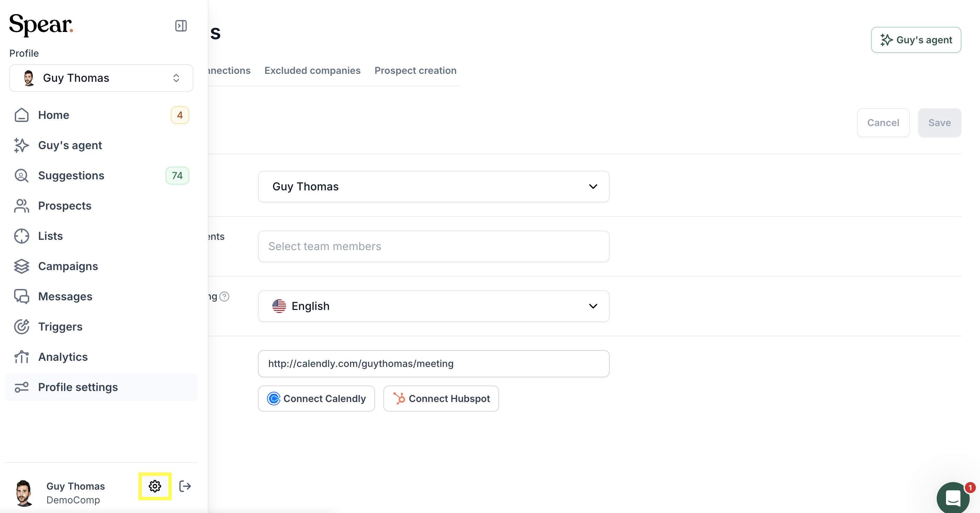Click Connect Hubspot button

pos(441,399)
